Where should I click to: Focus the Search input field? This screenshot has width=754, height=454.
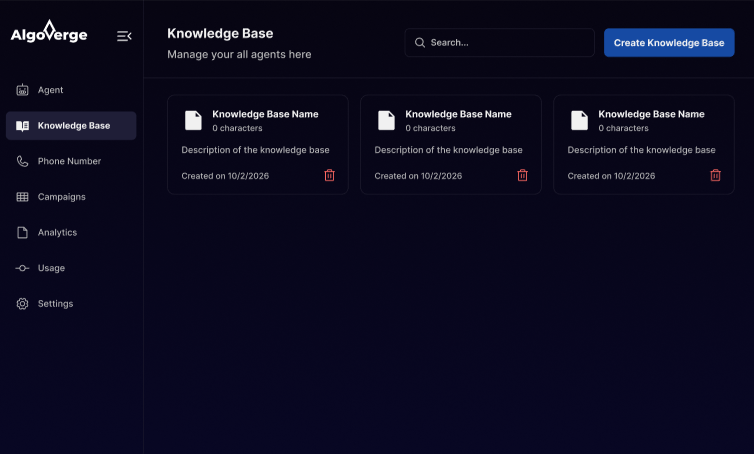point(507,43)
